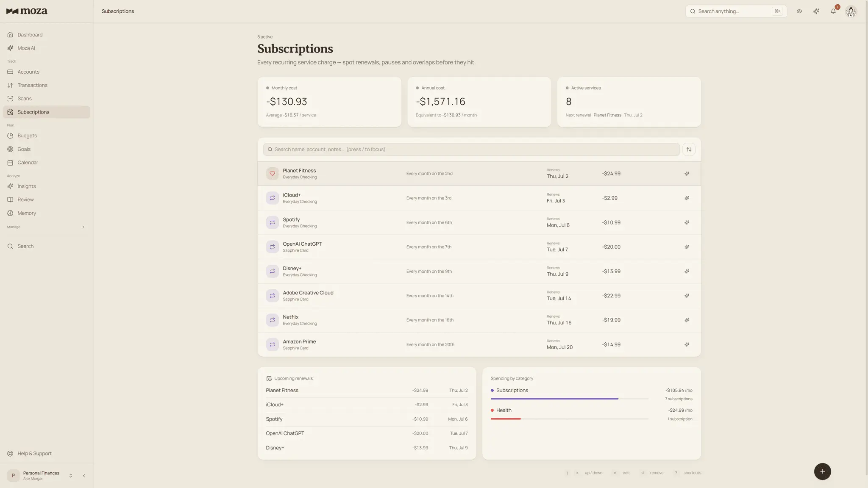Expand the Manage section chevron
The width and height of the screenshot is (868, 488).
tap(83, 227)
